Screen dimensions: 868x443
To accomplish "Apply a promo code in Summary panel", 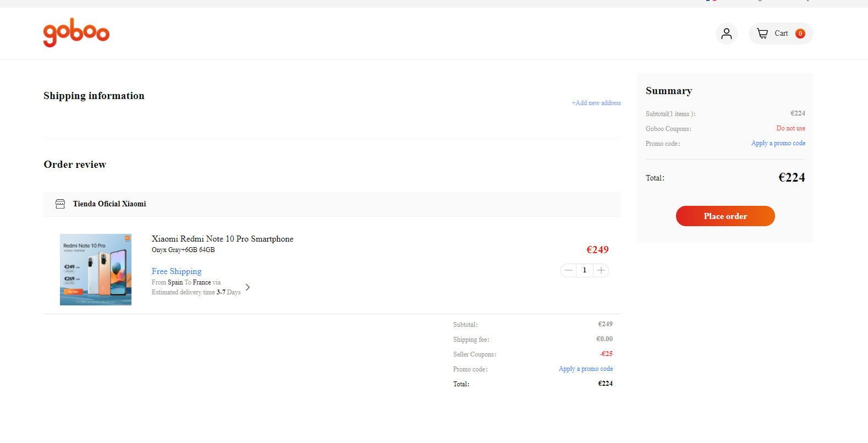I will (x=778, y=143).
